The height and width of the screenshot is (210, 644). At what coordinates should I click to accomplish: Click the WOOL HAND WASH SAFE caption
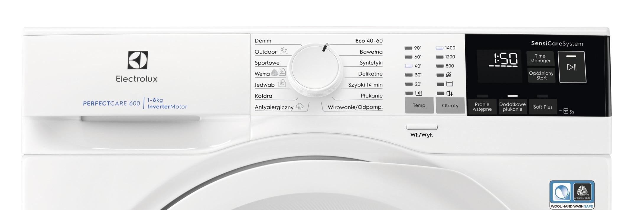(572, 206)
